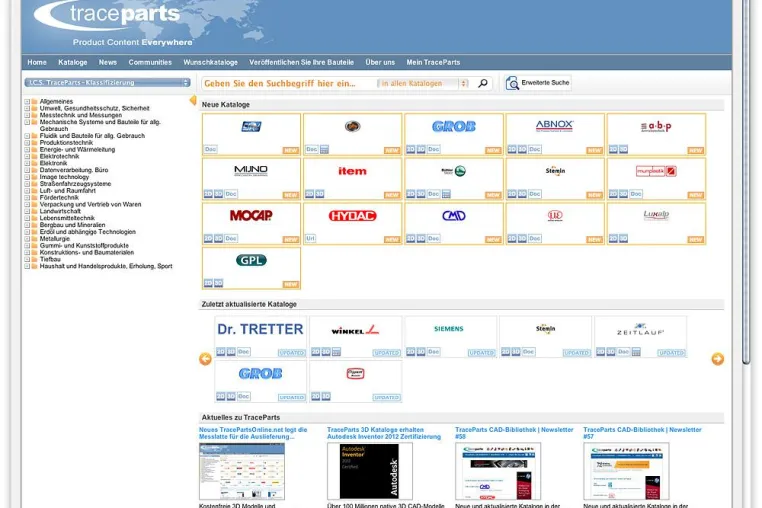Click the traceparts logo
This screenshot has height=508, width=762.
(x=108, y=15)
